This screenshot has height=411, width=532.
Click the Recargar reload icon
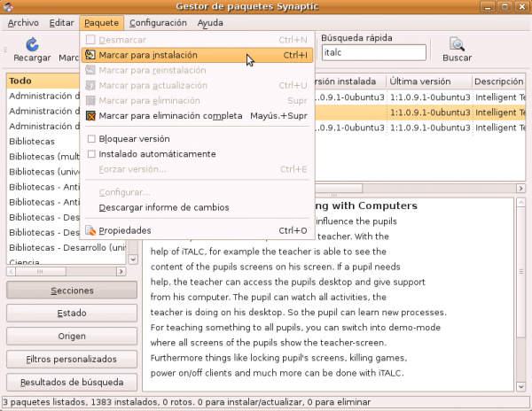pos(32,44)
